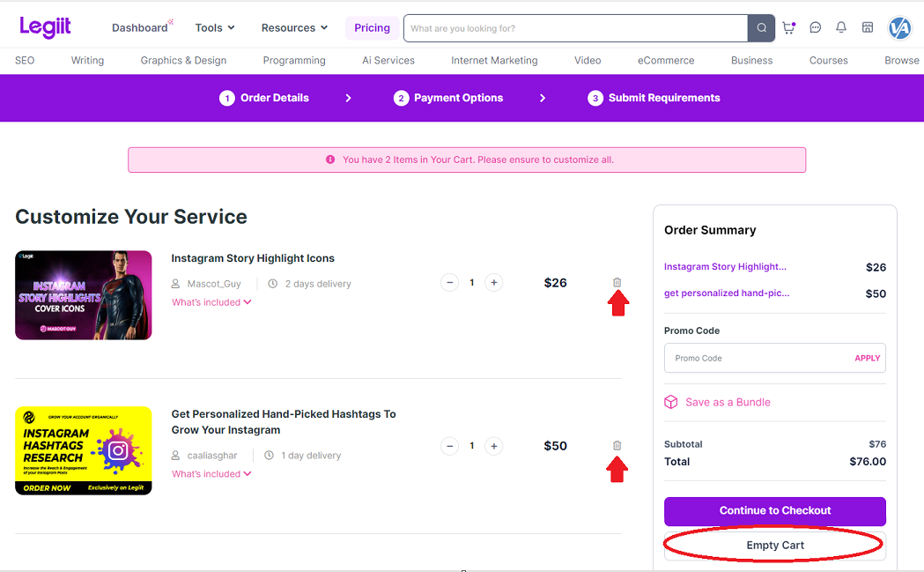Click the Submit Requirements step
Image resolution: width=924 pixels, height=572 pixels.
point(654,98)
